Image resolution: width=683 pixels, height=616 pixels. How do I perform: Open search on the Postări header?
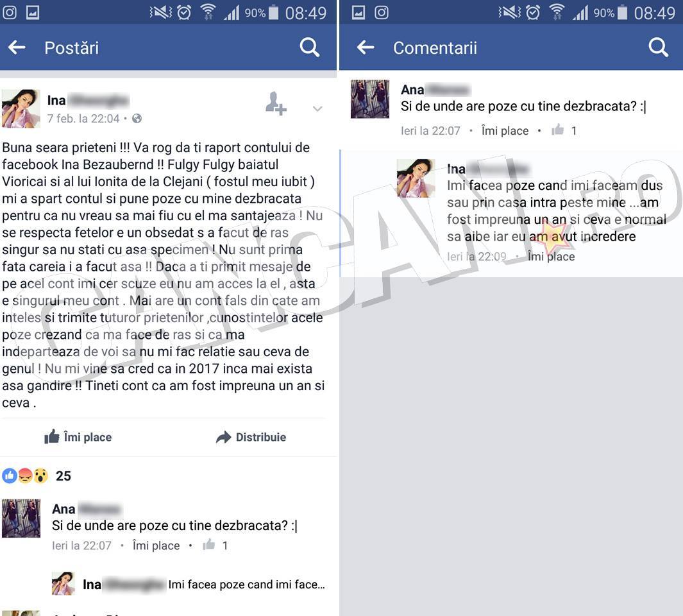(x=310, y=47)
